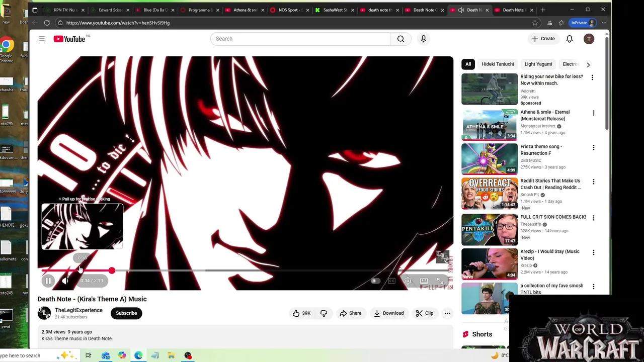Mute the video using the speaker icon

pos(65,281)
